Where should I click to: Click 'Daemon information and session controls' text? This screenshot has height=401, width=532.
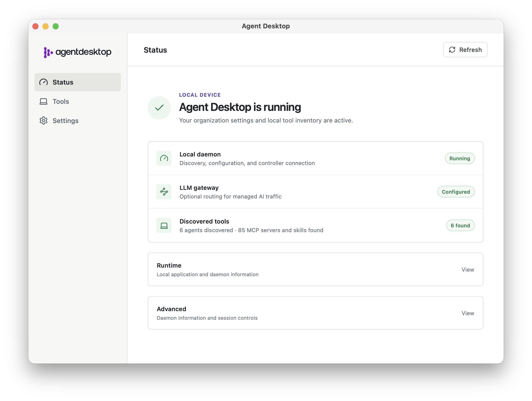207,318
